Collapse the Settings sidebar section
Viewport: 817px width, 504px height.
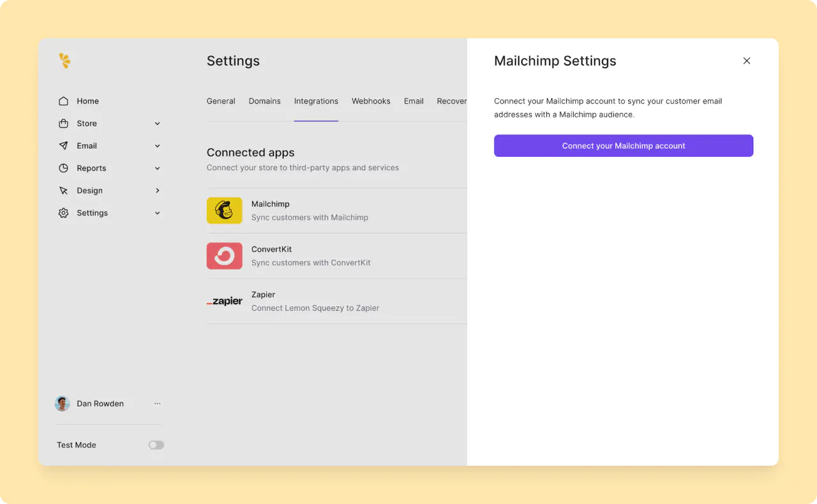click(x=157, y=212)
